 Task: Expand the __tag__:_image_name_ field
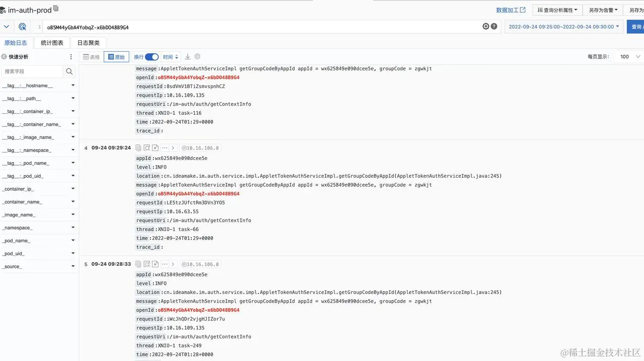coord(73,137)
